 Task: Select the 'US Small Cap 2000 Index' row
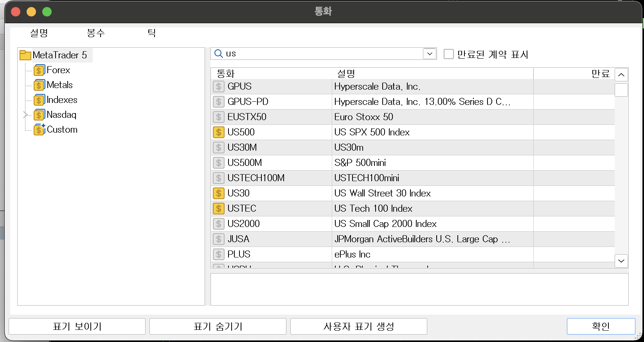click(413, 224)
